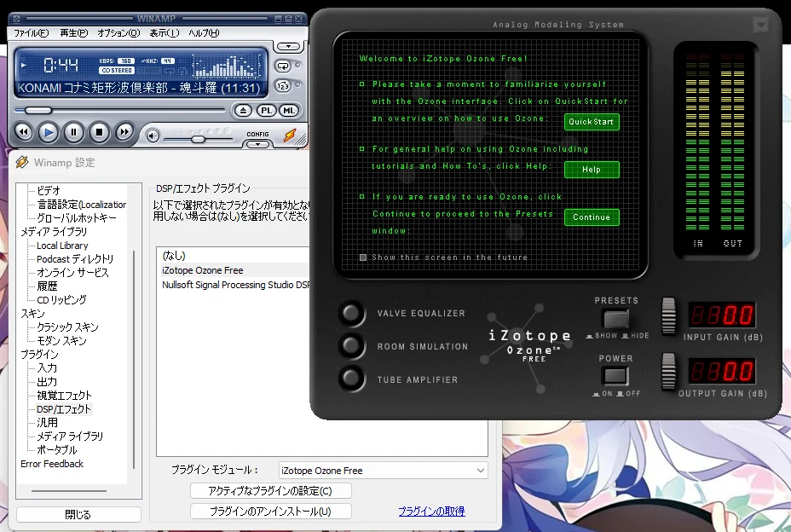The image size is (791, 532).
Task: Go back to the previous track
Action: point(23,132)
